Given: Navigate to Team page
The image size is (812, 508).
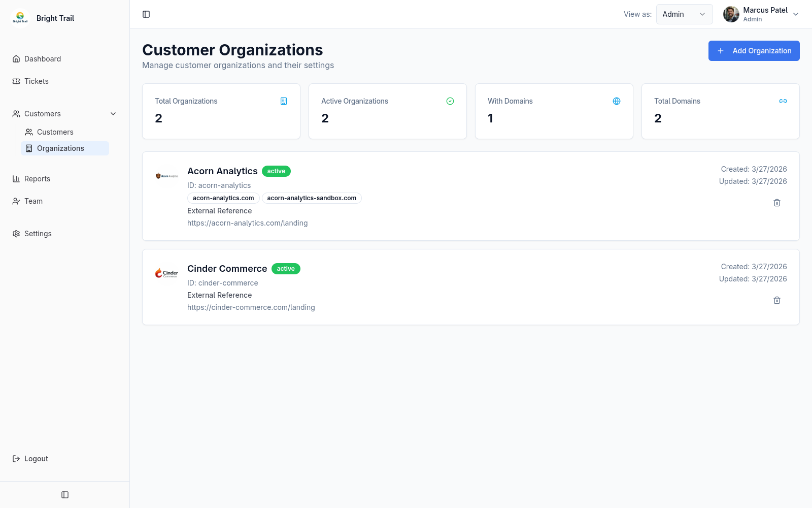Looking at the screenshot, I should click(x=65, y=201).
